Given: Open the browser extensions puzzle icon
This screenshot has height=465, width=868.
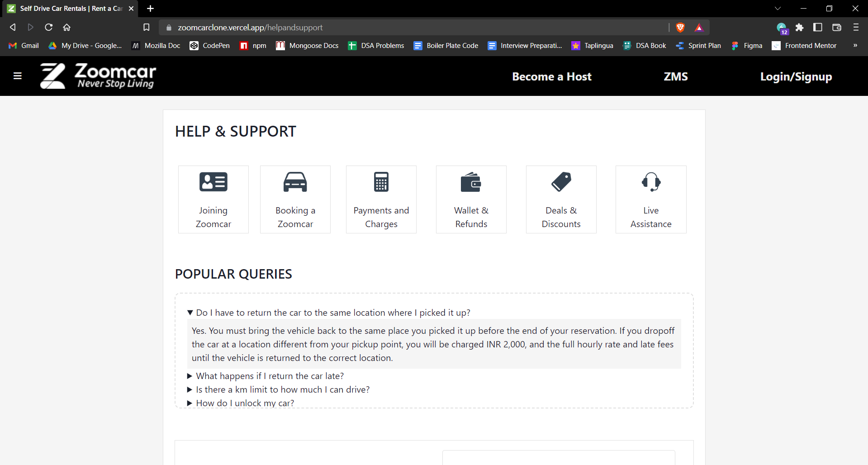Looking at the screenshot, I should coord(799,27).
